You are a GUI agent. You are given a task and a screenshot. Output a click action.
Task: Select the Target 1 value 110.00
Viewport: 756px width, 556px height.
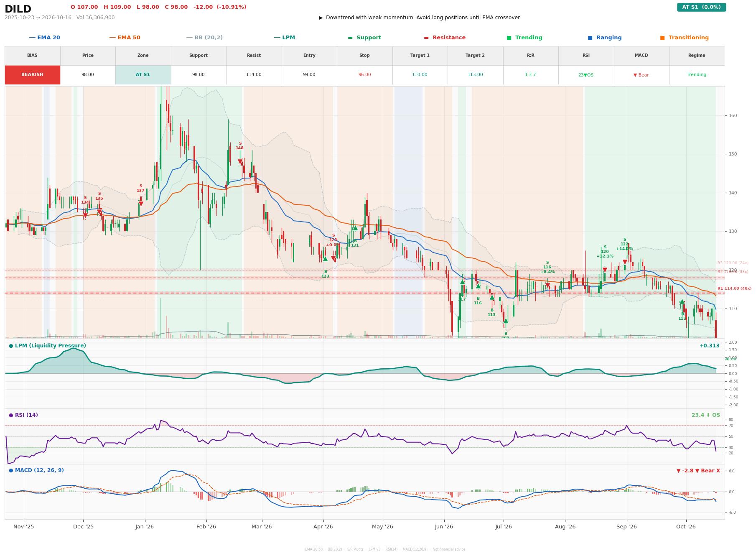coord(420,75)
